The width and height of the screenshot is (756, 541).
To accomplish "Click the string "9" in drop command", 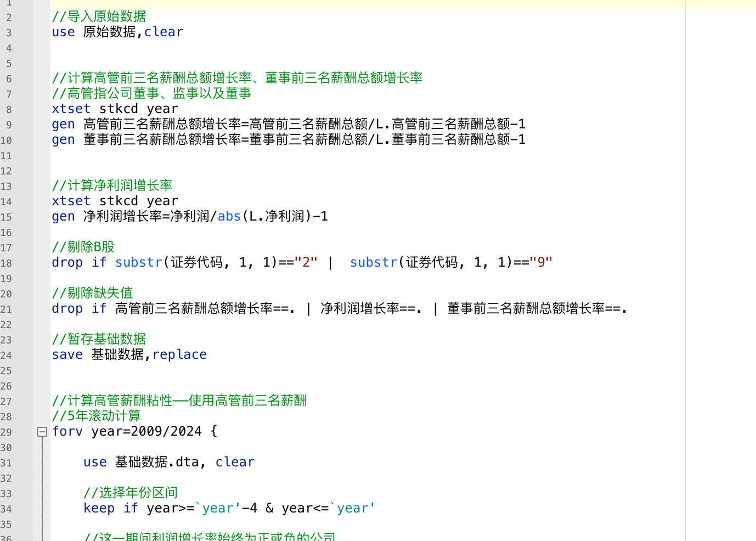I will [x=540, y=263].
